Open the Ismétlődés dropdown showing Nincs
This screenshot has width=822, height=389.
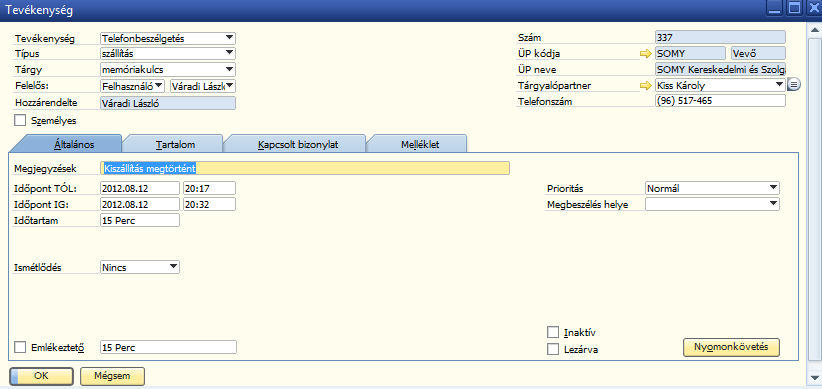click(x=139, y=267)
